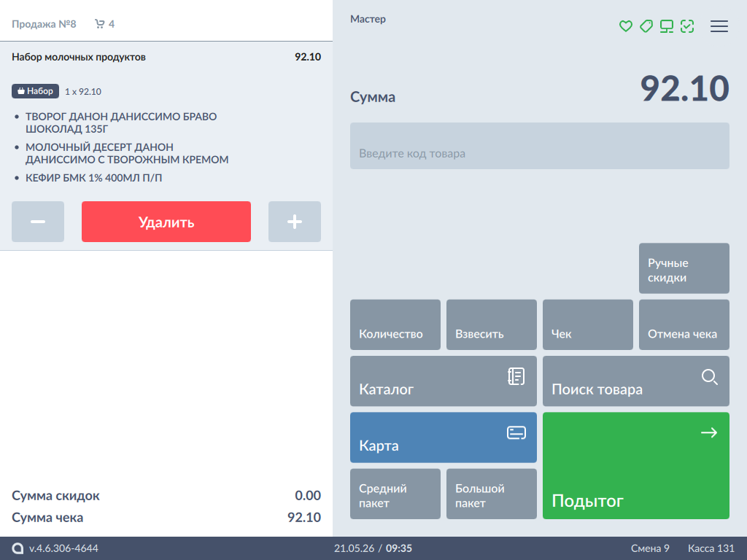Image resolution: width=747 pixels, height=560 pixels.
Task: Open the hamburger main menu
Action: (x=719, y=26)
